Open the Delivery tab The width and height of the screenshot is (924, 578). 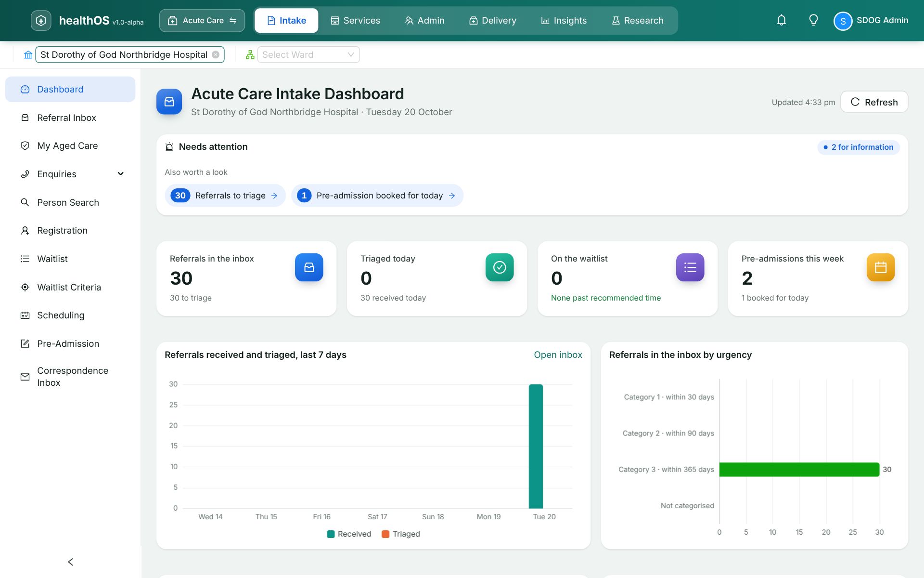coord(493,20)
